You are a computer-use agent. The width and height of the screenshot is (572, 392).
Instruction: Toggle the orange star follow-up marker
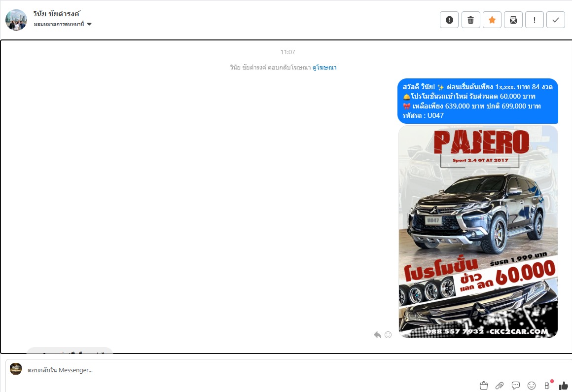(x=492, y=20)
